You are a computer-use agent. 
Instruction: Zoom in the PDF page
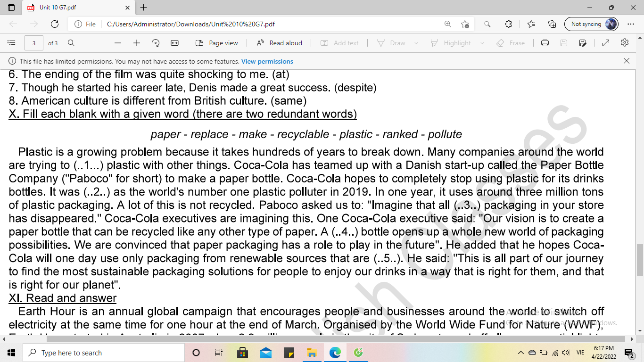(137, 43)
